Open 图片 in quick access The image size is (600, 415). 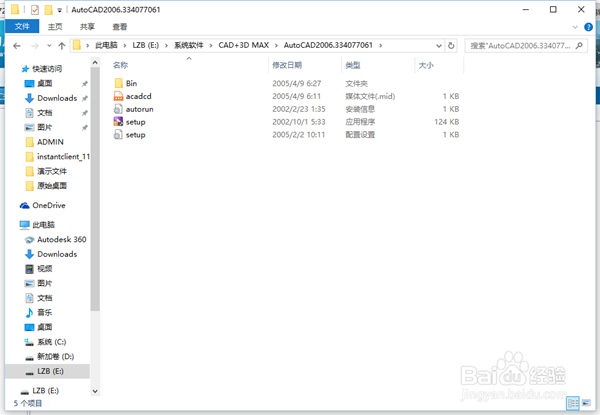point(44,127)
